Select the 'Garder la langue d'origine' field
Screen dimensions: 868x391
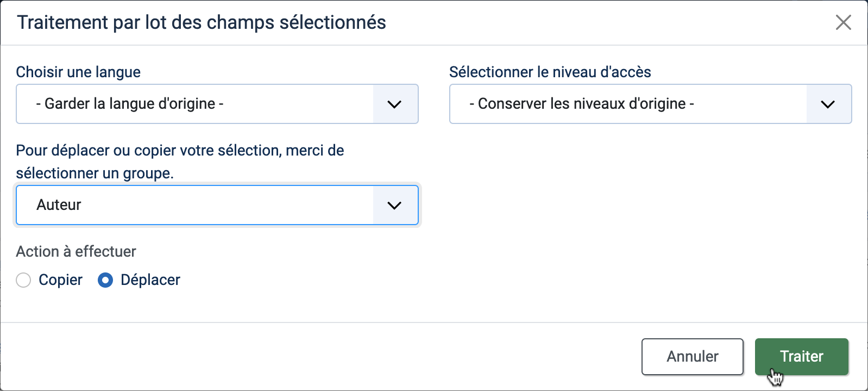tap(217, 104)
